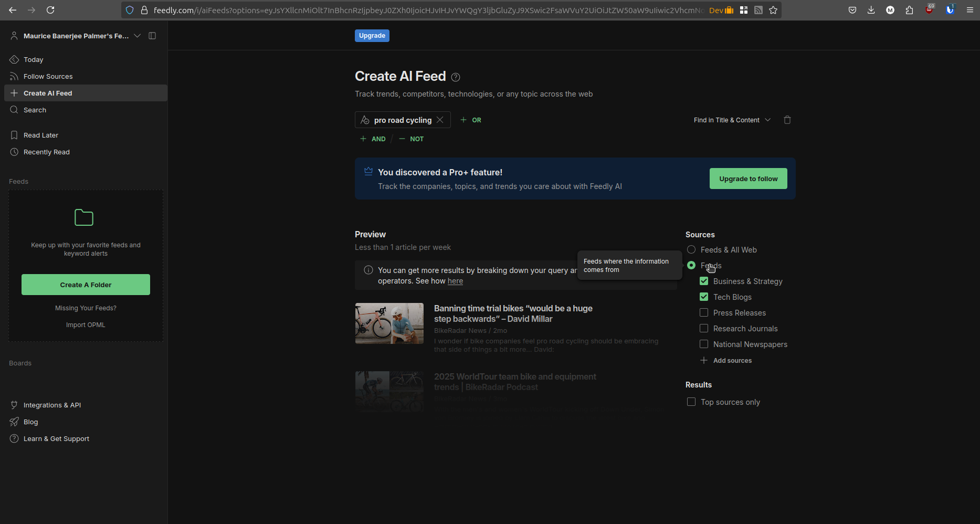Collapse the sidebar using the panel icon
Viewport: 980px width, 524px height.
(x=152, y=36)
